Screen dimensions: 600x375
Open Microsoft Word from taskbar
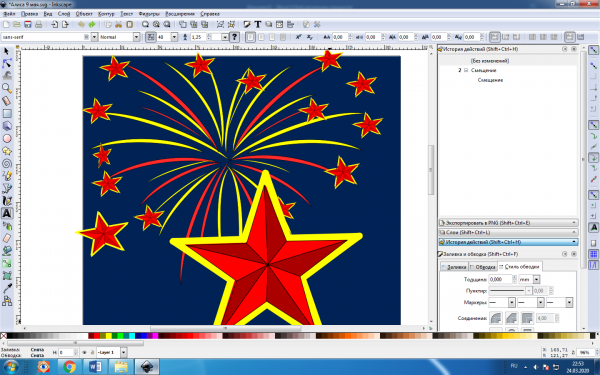[95, 367]
